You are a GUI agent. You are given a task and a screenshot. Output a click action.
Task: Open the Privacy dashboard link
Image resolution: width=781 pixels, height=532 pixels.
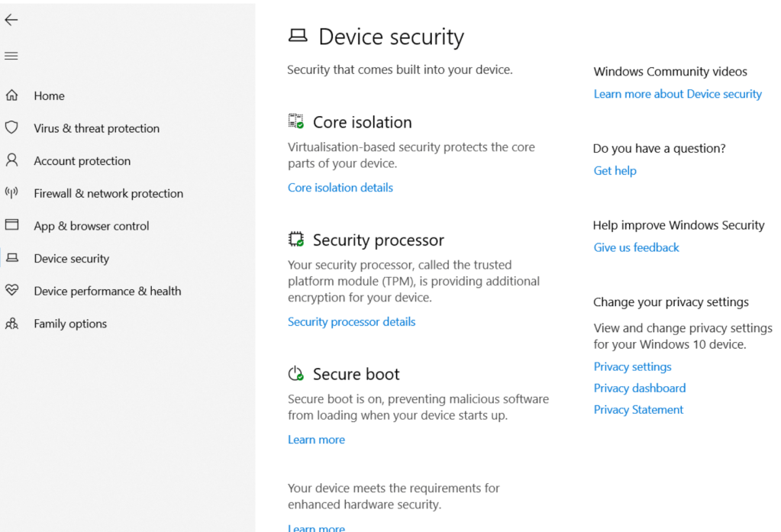tap(639, 388)
